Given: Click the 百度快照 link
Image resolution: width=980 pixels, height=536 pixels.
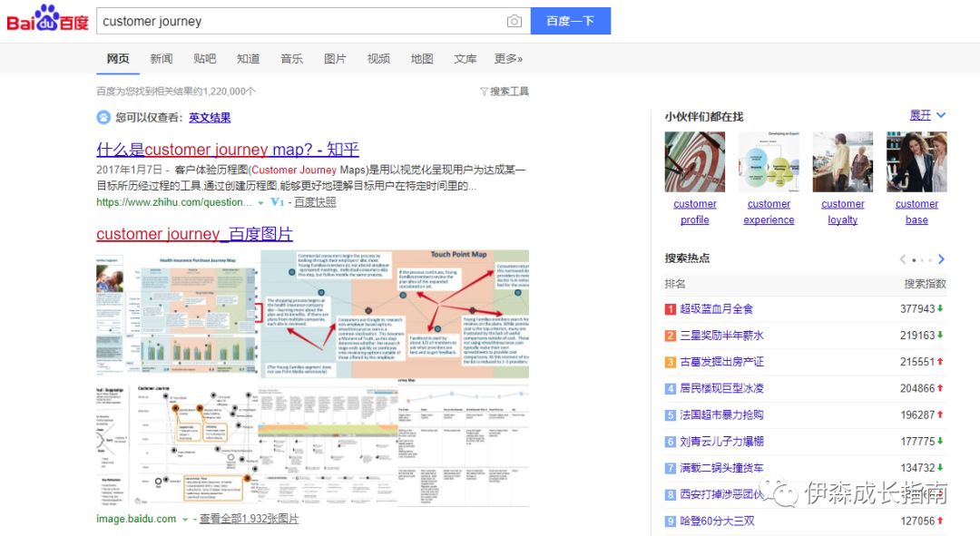Looking at the screenshot, I should (x=315, y=201).
